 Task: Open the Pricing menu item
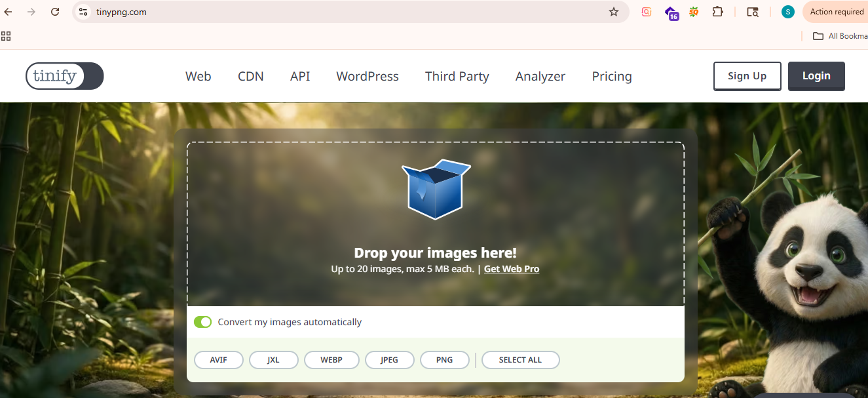[612, 76]
